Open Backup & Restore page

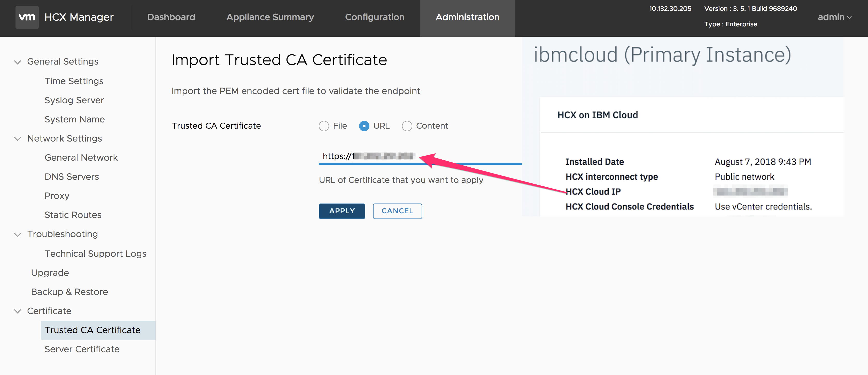69,292
